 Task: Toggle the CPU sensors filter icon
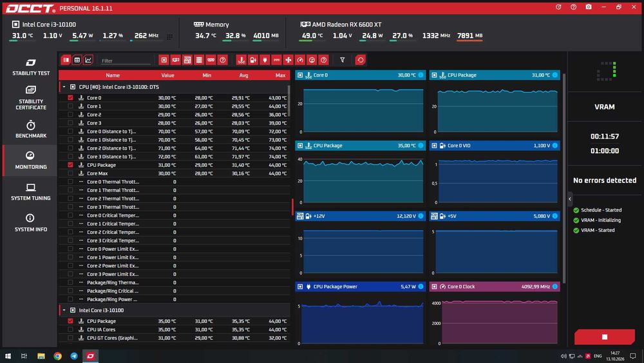click(164, 60)
